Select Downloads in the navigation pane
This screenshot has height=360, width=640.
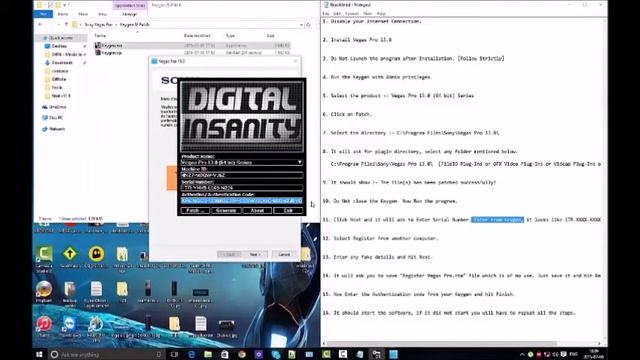coord(62,62)
